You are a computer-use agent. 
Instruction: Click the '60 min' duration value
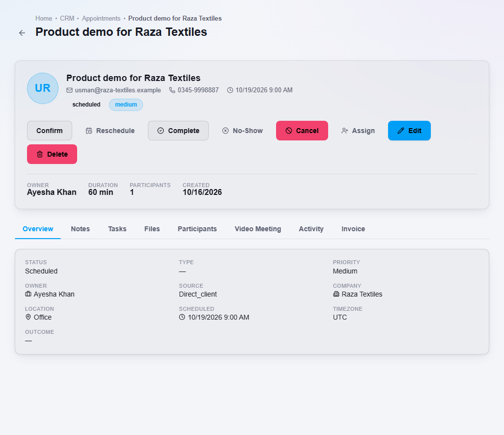click(x=101, y=192)
